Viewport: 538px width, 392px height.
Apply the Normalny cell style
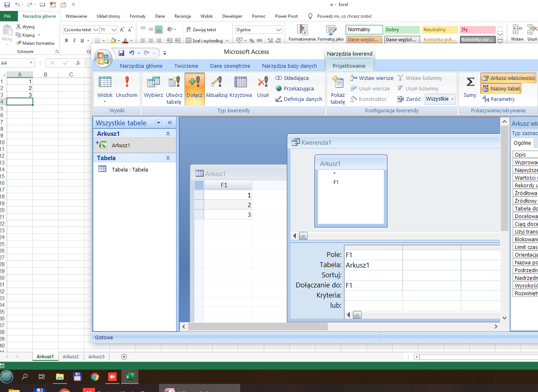[364, 30]
